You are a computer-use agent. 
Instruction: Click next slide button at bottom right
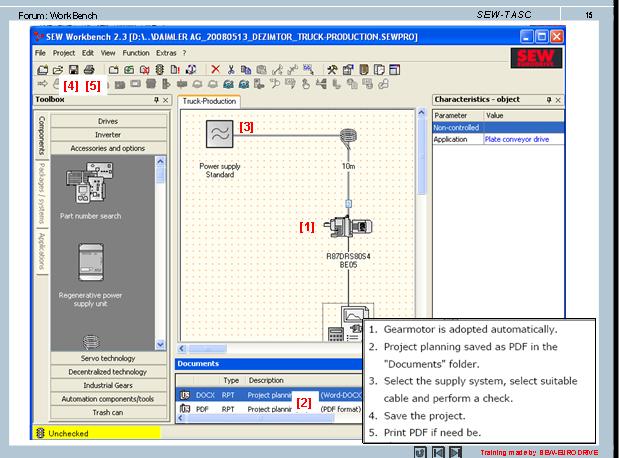point(456,452)
